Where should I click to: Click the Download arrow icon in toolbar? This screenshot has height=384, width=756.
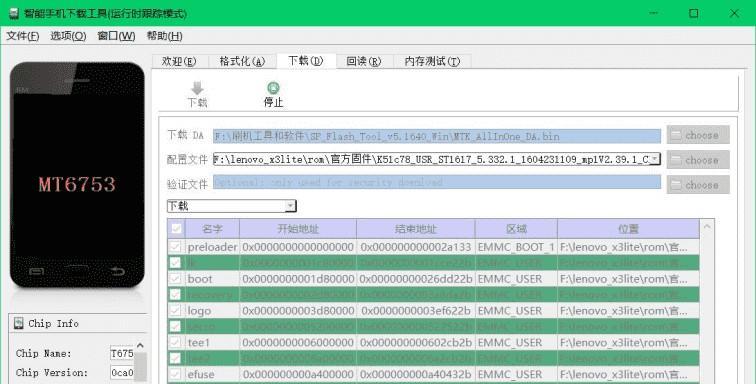(197, 88)
